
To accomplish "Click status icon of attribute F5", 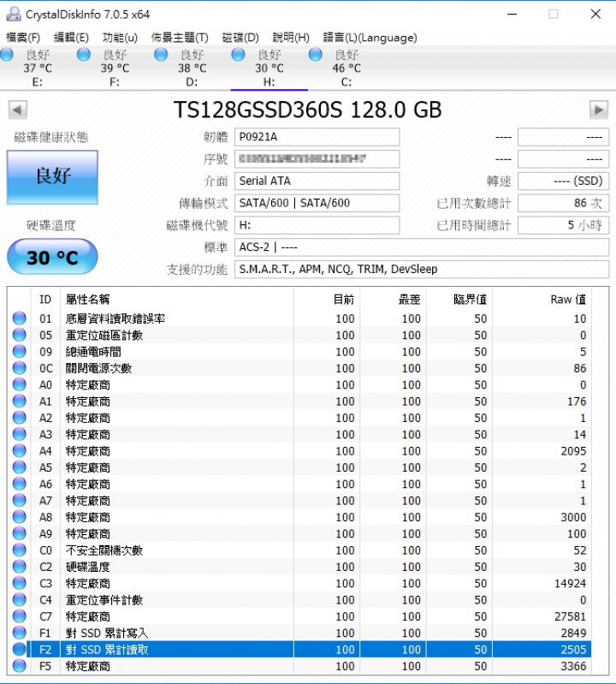I will tap(19, 666).
